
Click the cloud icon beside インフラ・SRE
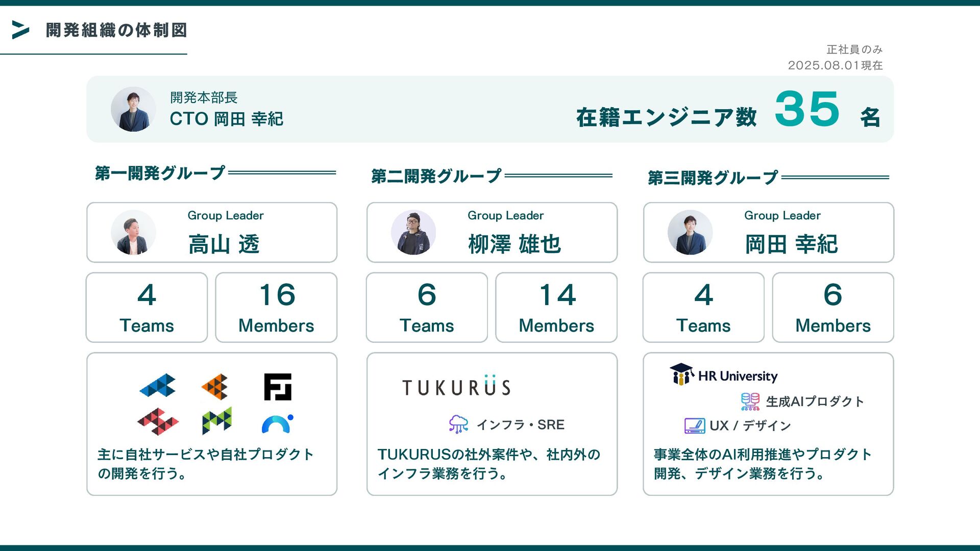(458, 424)
